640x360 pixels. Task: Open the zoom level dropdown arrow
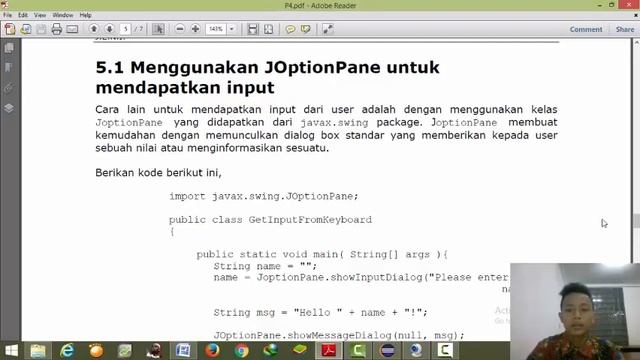pos(232,29)
